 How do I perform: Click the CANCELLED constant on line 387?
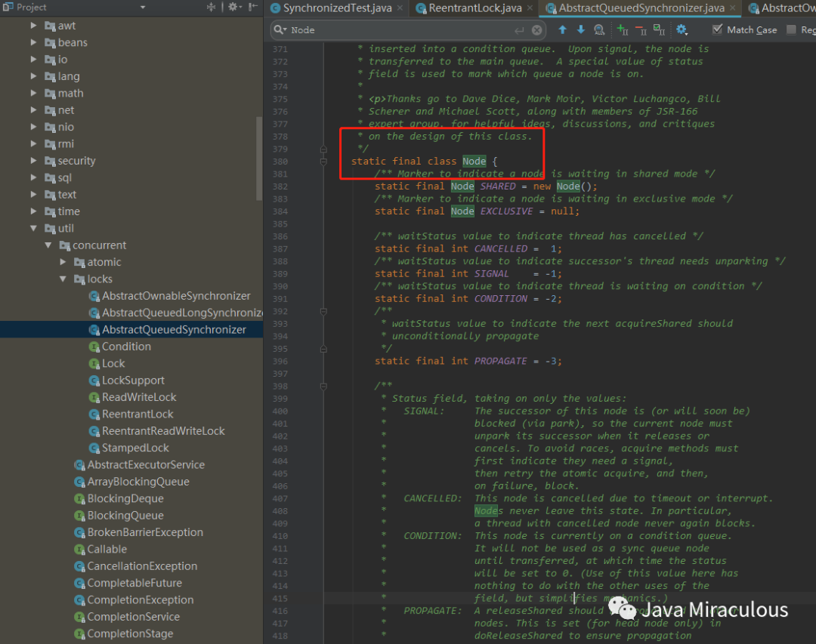tap(501, 248)
